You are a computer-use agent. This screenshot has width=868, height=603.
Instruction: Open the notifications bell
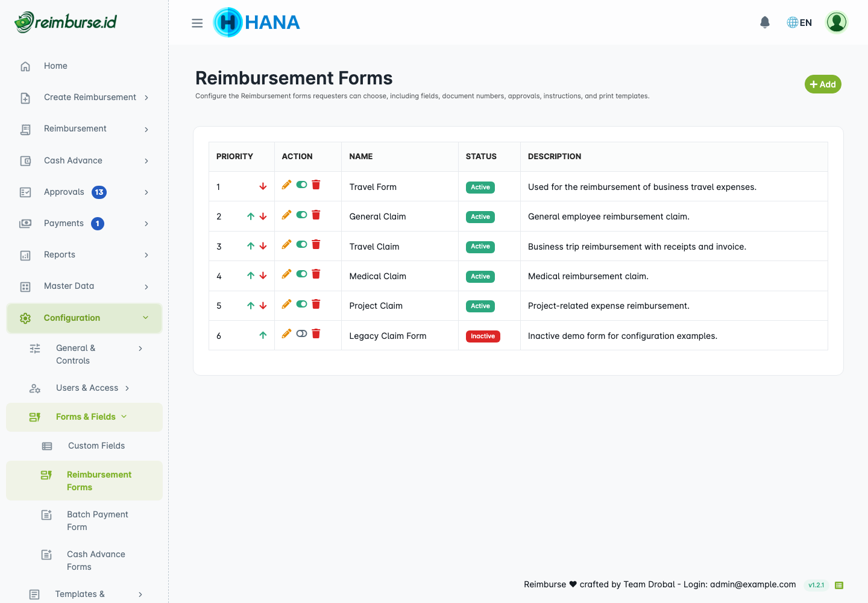(765, 22)
